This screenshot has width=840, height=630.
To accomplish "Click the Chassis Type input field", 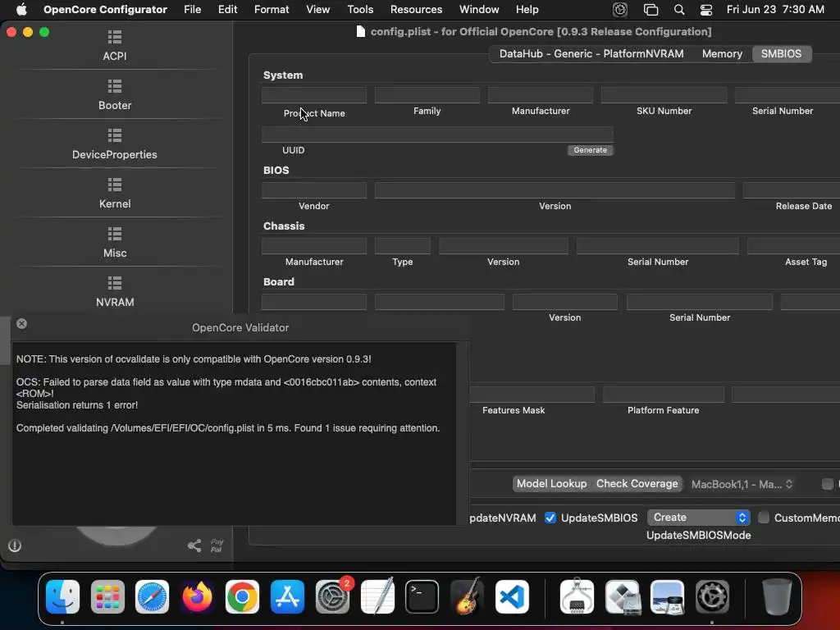I will 402,246.
